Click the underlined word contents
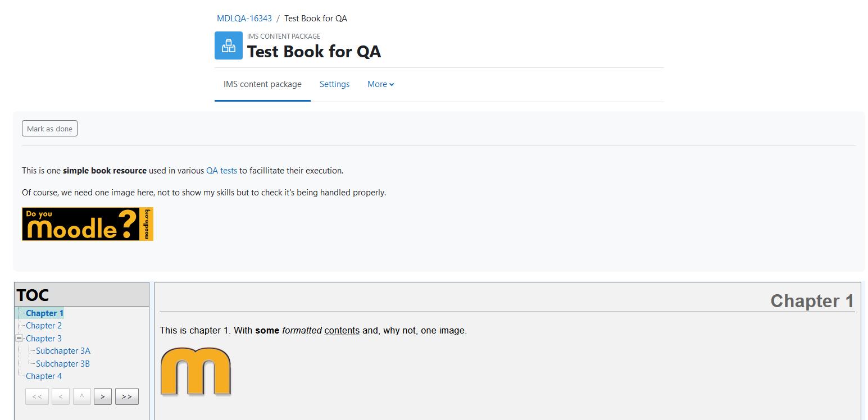Image resolution: width=868 pixels, height=420 pixels. 342,331
